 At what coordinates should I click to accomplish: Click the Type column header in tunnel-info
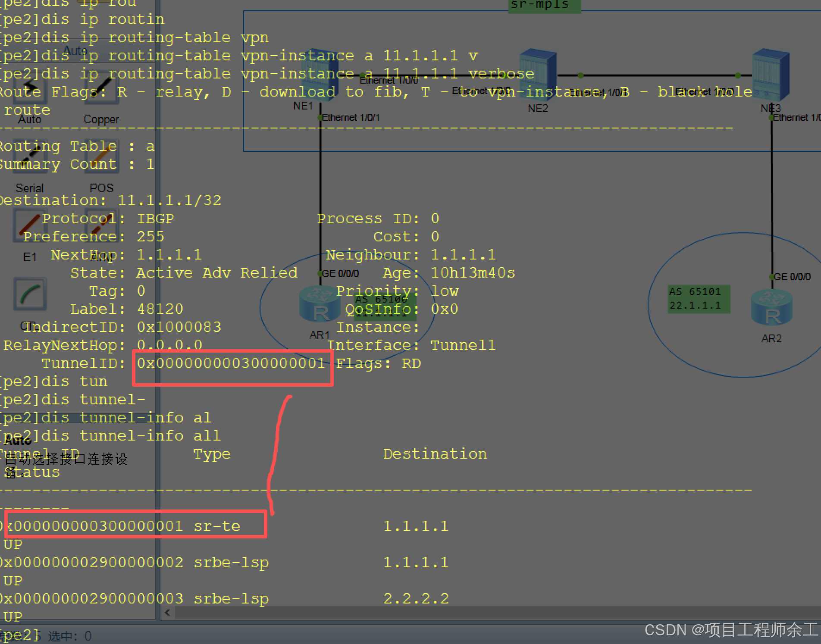pyautogui.click(x=212, y=454)
